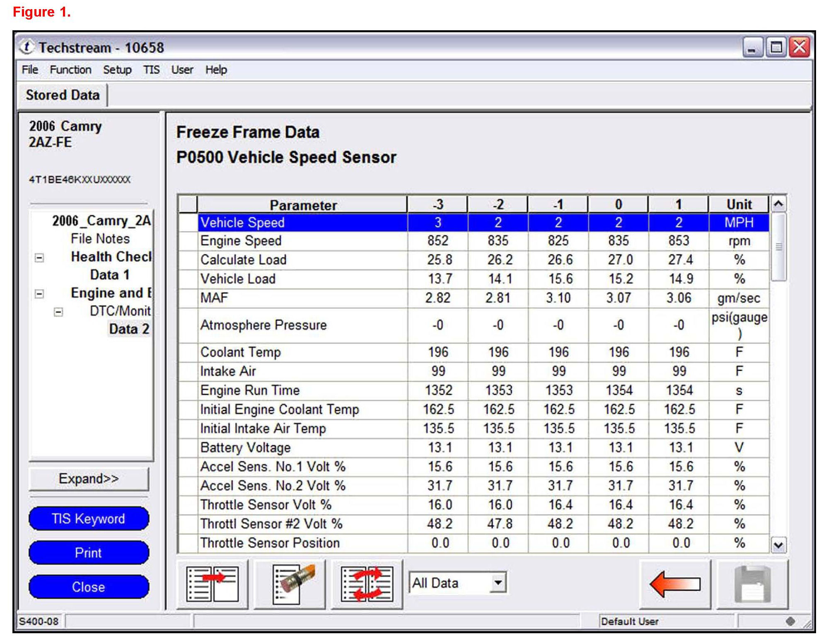The height and width of the screenshot is (644, 826).
Task: Switch to the Stored Data tab
Action: coord(63,95)
